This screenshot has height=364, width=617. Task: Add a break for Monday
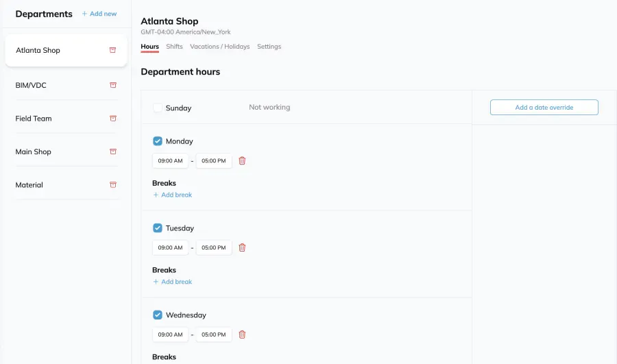click(172, 195)
